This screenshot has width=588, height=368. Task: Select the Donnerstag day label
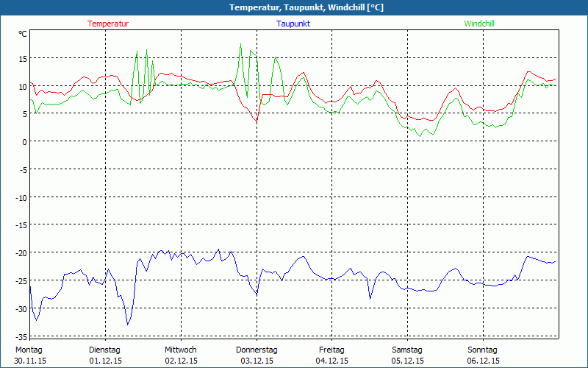pyautogui.click(x=257, y=350)
